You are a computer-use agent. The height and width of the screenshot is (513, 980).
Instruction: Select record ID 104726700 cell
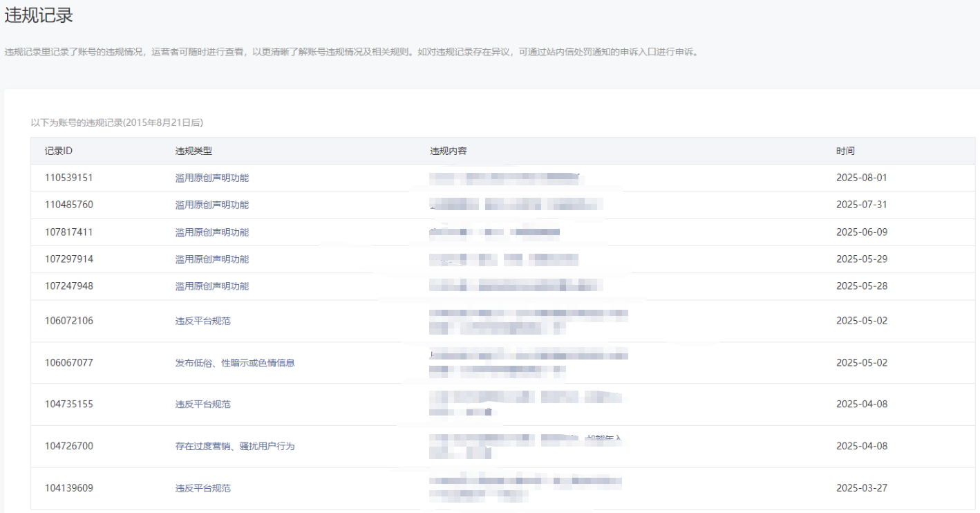pyautogui.click(x=68, y=447)
